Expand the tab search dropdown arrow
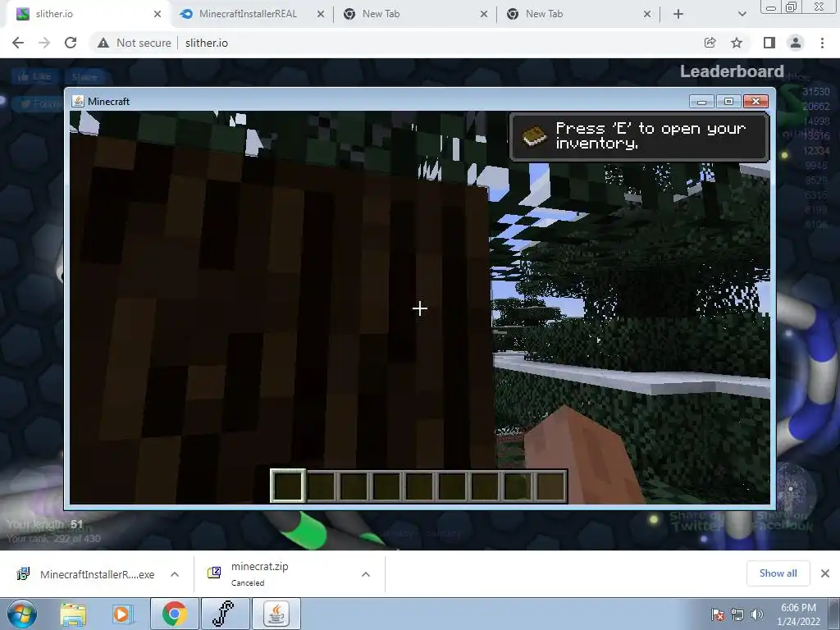 pyautogui.click(x=742, y=14)
